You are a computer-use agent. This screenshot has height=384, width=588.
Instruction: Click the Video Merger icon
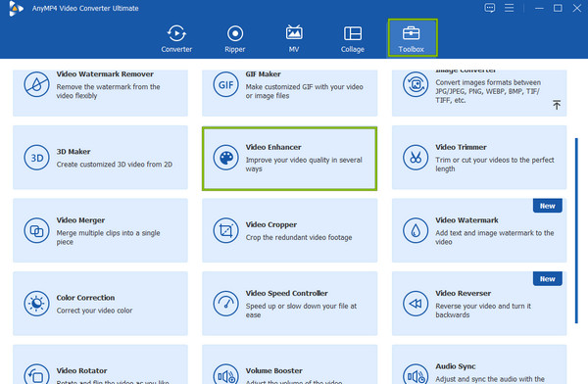click(36, 230)
